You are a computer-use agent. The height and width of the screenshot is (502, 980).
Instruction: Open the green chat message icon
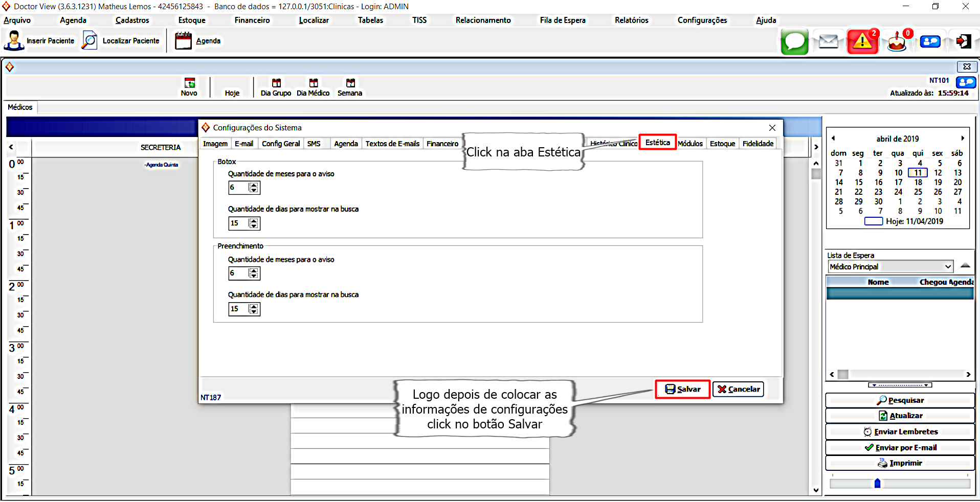(x=794, y=41)
